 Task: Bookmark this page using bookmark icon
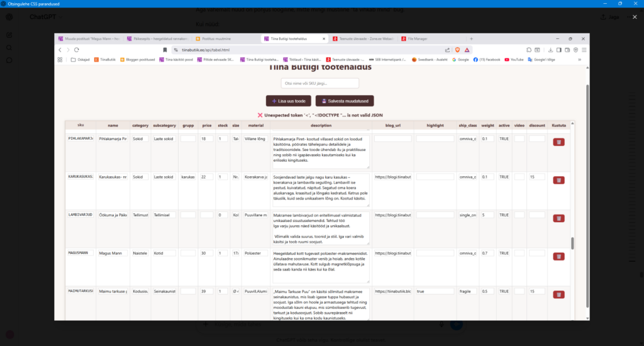[165, 50]
